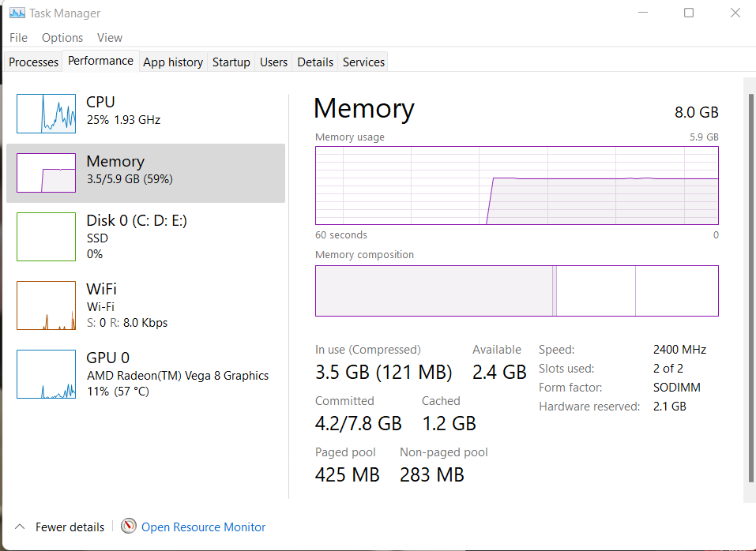Click the Resource Monitor icon
This screenshot has width=756, height=551.
128,527
